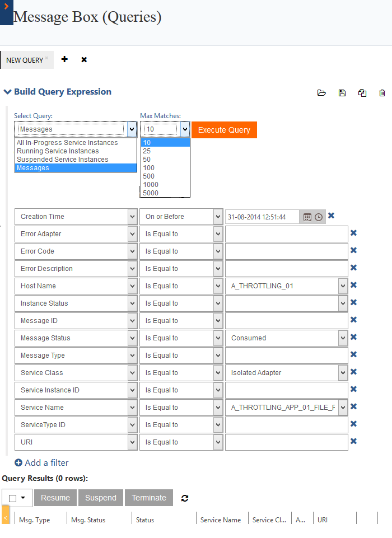Collapse the Build Query Expression section

click(x=8, y=92)
